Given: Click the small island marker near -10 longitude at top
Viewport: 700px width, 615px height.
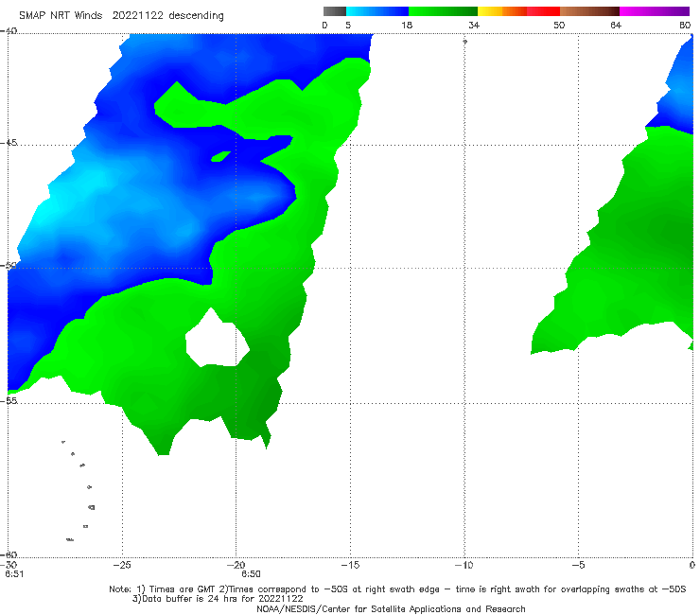Looking at the screenshot, I should coord(464,42).
